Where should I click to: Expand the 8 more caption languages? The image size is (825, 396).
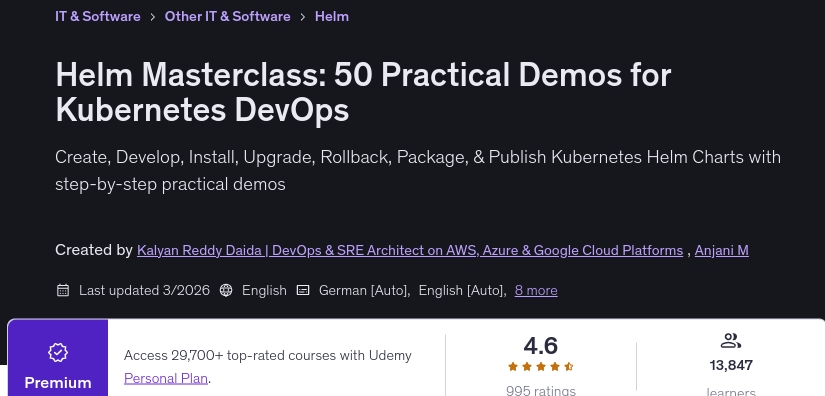pos(536,290)
